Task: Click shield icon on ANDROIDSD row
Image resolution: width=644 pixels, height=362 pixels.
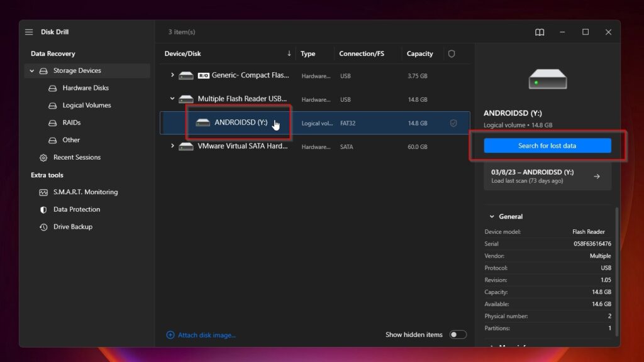Action: (x=453, y=123)
